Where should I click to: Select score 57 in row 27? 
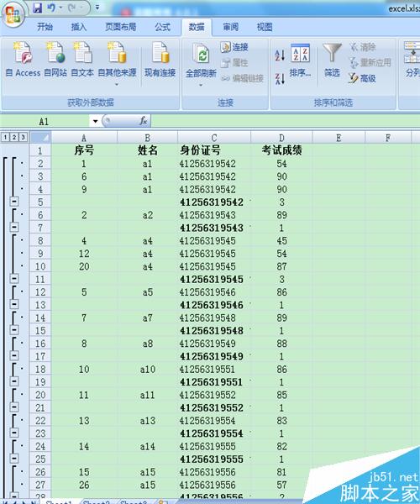pos(281,485)
